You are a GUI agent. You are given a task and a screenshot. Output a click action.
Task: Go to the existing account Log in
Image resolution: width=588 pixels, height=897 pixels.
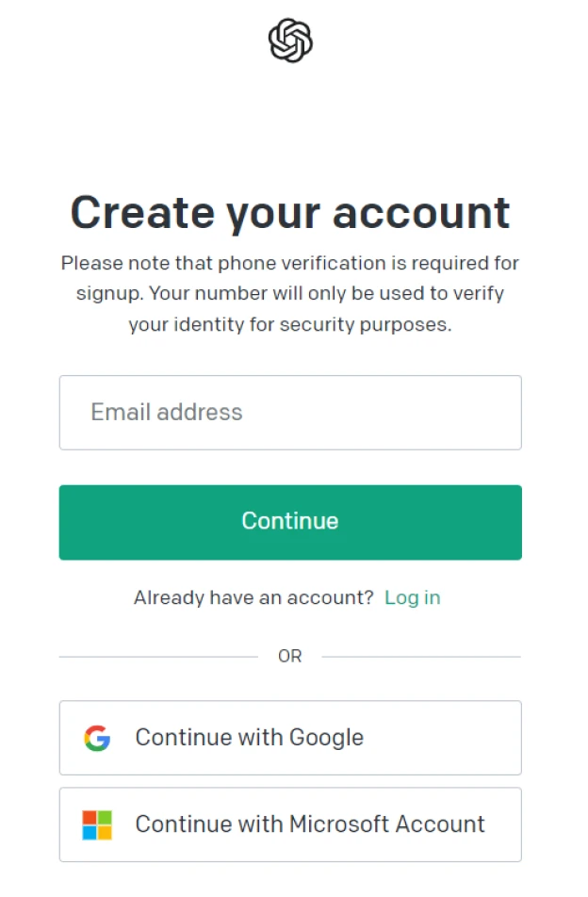tap(413, 597)
